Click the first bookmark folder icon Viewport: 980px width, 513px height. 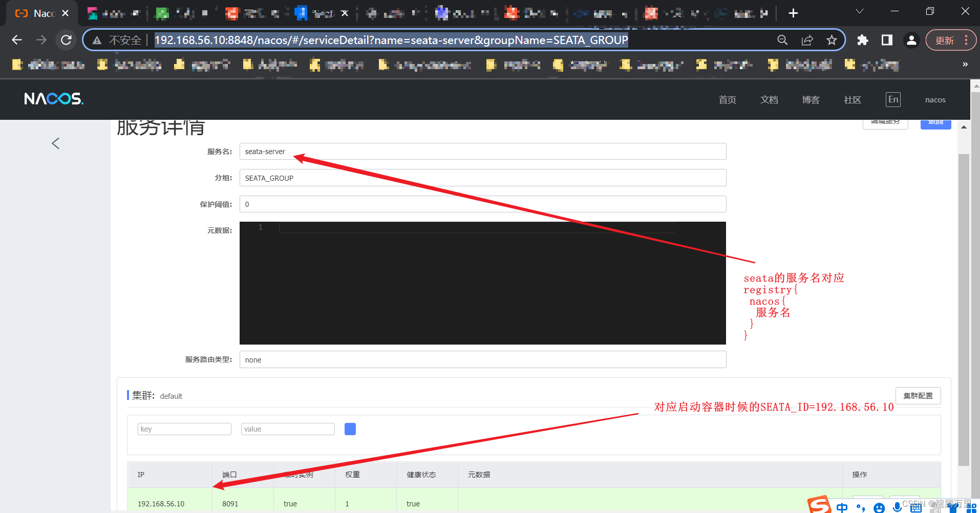coord(17,65)
